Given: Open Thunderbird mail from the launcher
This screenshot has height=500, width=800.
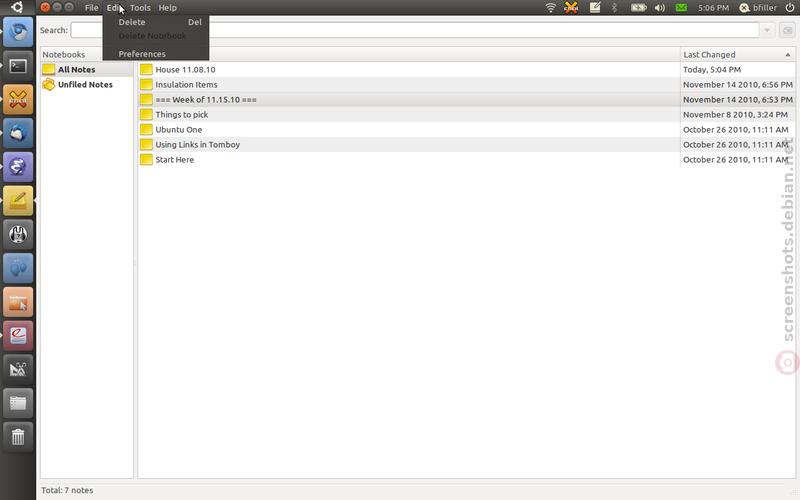Looking at the screenshot, I should point(18,133).
